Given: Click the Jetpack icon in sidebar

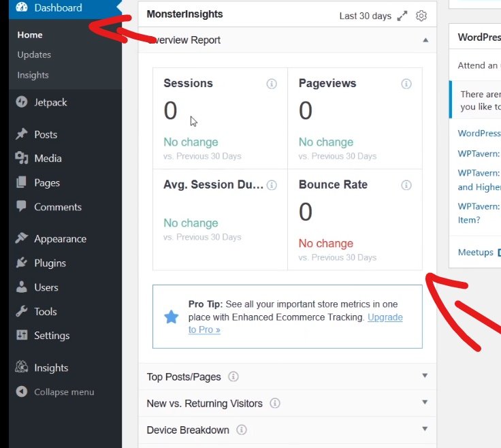Looking at the screenshot, I should coord(22,102).
